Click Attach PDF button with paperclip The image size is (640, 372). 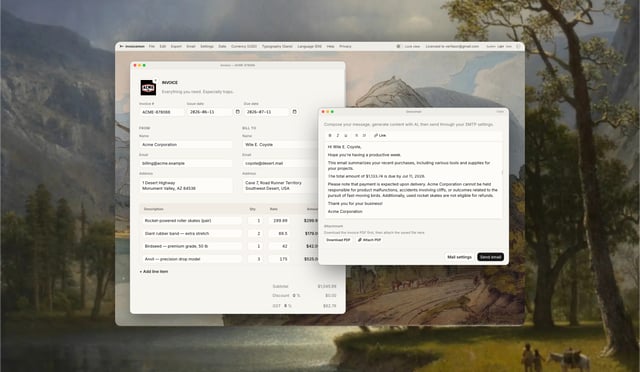[x=369, y=240]
